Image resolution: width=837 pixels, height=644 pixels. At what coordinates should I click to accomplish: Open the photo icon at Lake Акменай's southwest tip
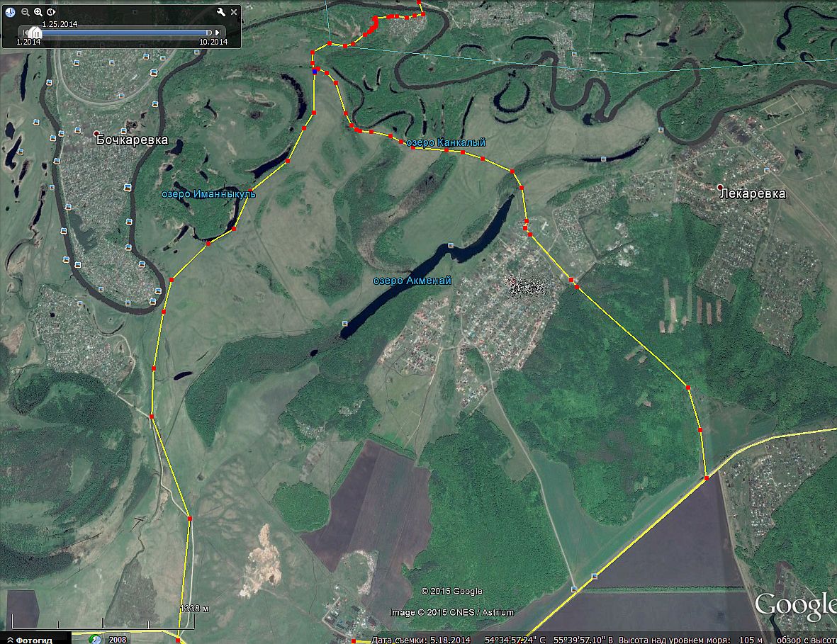coord(344,323)
